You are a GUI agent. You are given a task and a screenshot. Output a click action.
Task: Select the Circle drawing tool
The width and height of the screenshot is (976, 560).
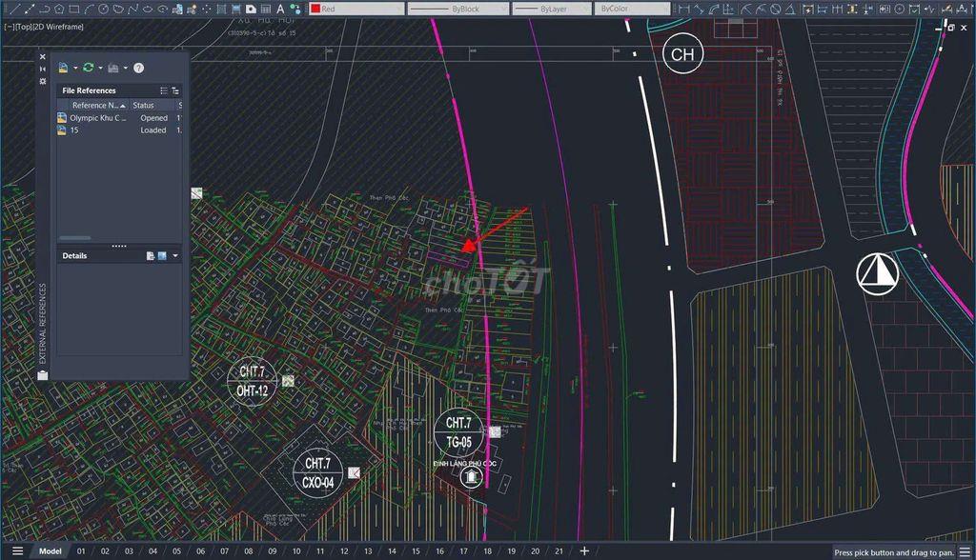[104, 9]
